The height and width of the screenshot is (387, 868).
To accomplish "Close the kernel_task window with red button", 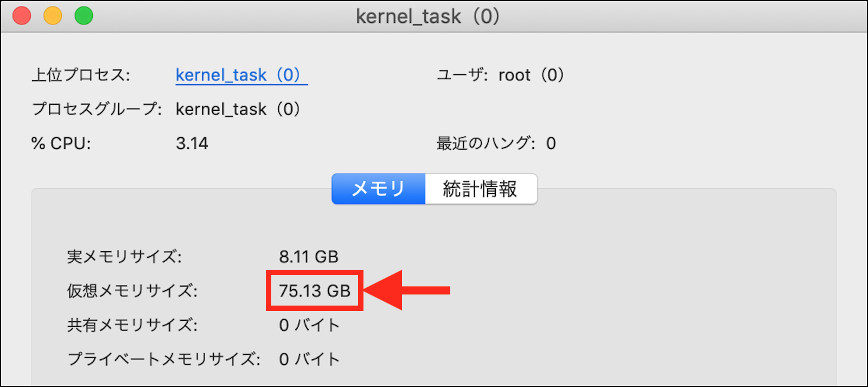I will (22, 16).
